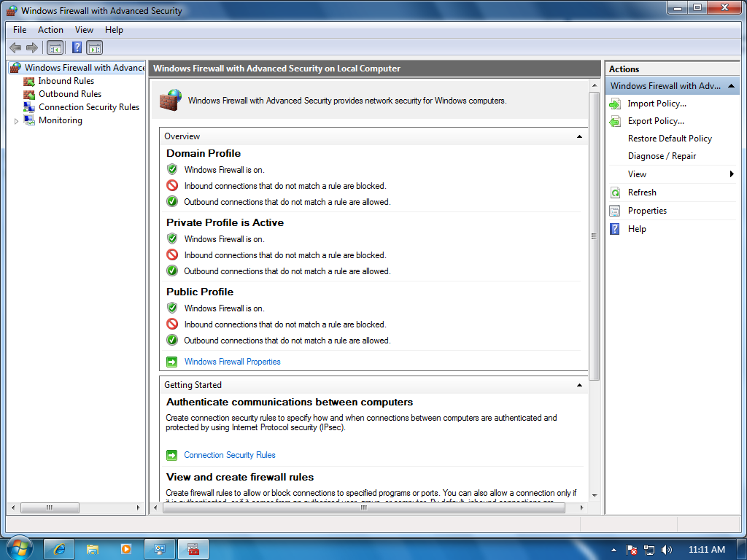Click Restore Default Policy action
The image size is (747, 560).
pos(670,139)
